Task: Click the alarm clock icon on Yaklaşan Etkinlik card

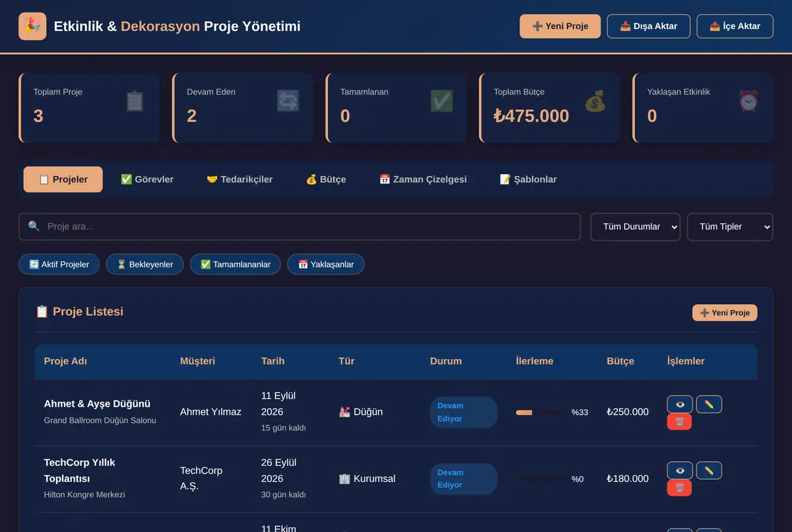Action: point(748,101)
